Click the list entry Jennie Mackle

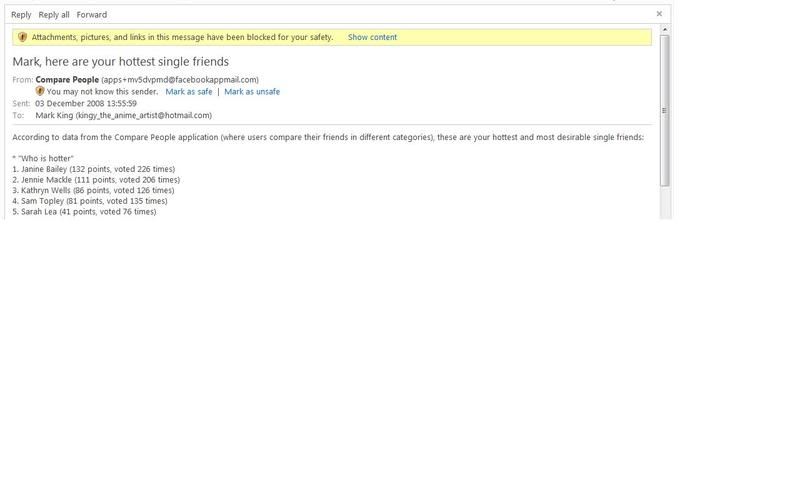(96, 180)
